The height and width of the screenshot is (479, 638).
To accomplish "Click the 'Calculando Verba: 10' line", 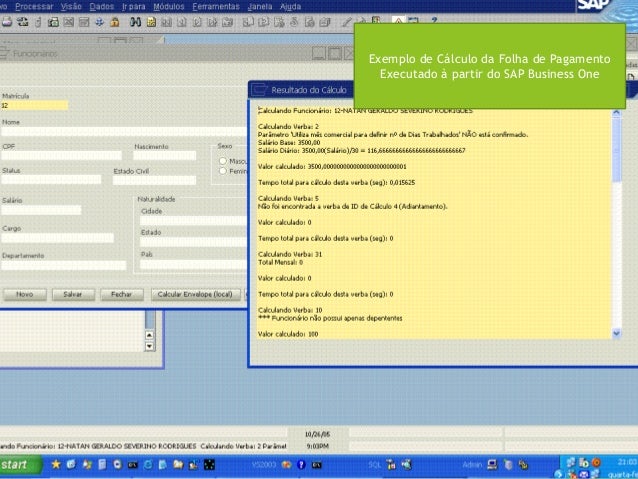I will click(x=290, y=310).
